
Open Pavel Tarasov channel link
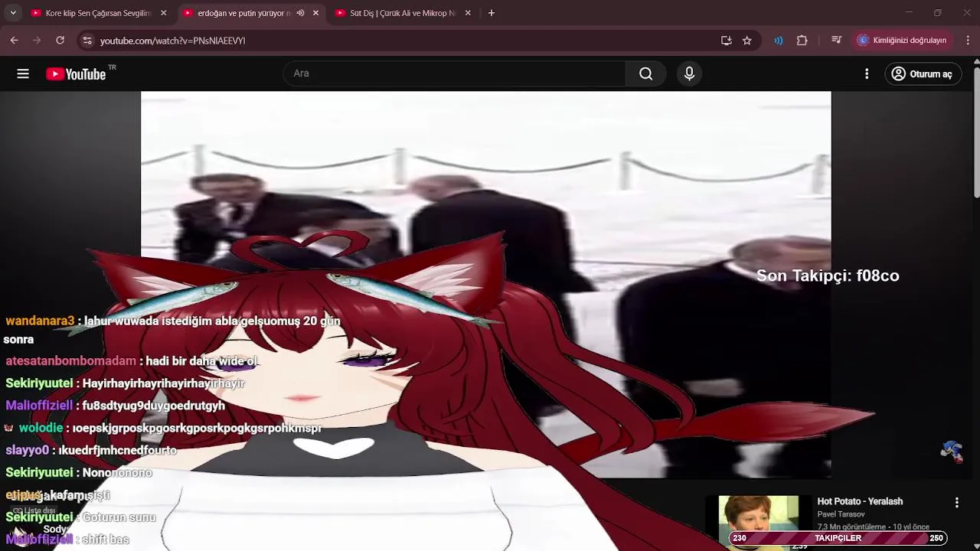click(x=841, y=514)
